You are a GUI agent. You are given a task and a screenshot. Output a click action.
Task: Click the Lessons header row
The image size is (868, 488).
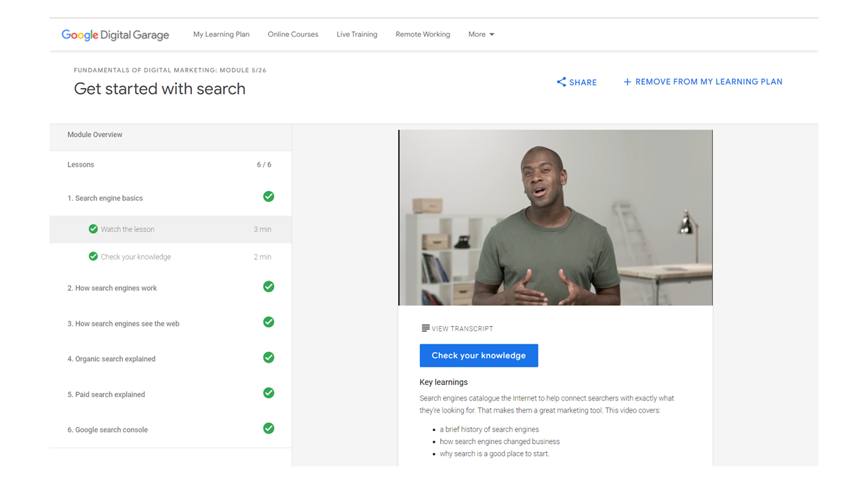171,165
